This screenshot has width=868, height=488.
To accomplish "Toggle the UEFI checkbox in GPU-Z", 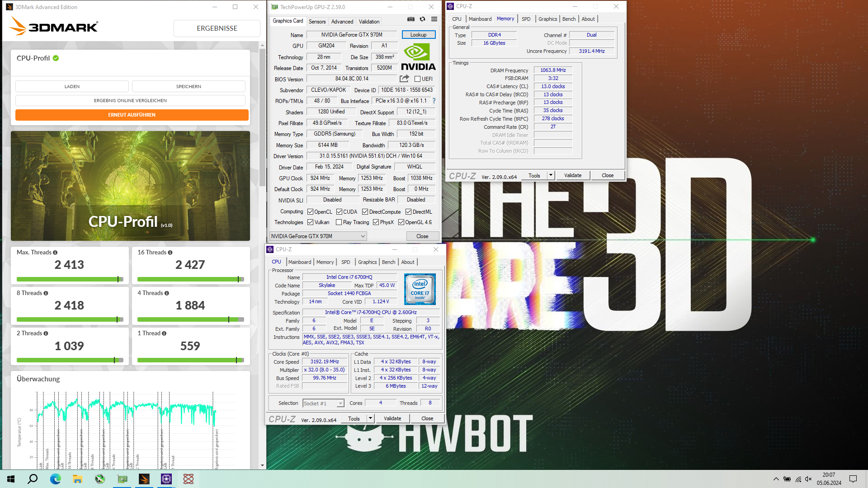I will (x=418, y=79).
